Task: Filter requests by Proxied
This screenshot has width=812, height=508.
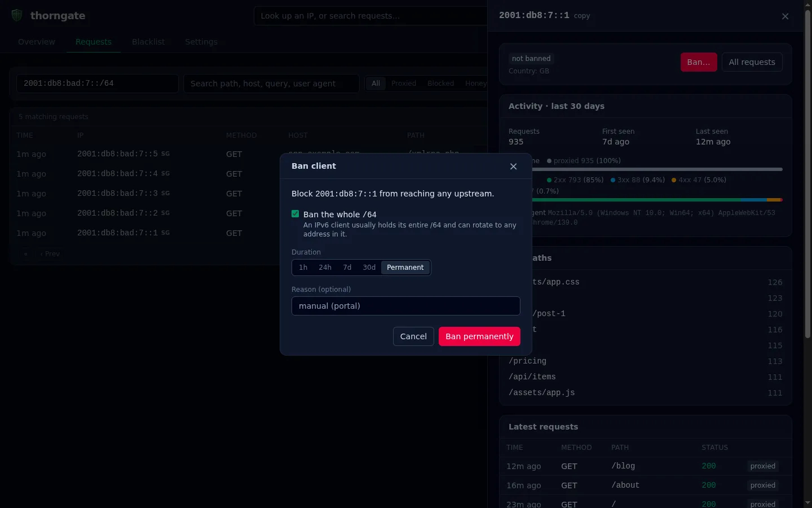Action: (x=404, y=84)
